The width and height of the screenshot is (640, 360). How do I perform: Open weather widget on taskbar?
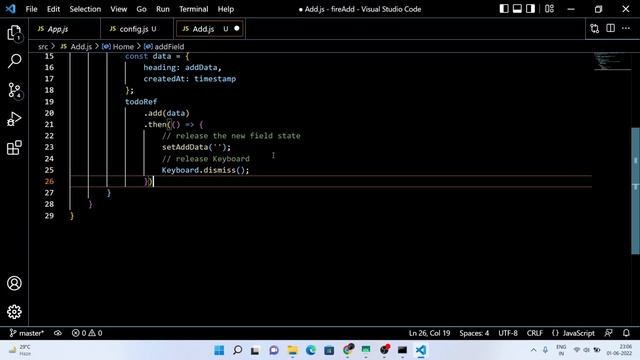[x=20, y=350]
